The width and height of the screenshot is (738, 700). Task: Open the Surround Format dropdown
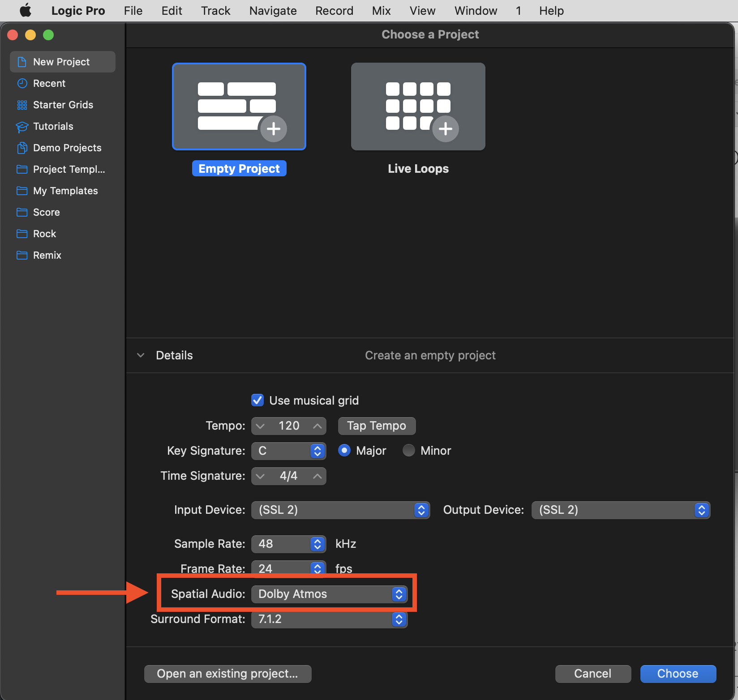coord(329,619)
